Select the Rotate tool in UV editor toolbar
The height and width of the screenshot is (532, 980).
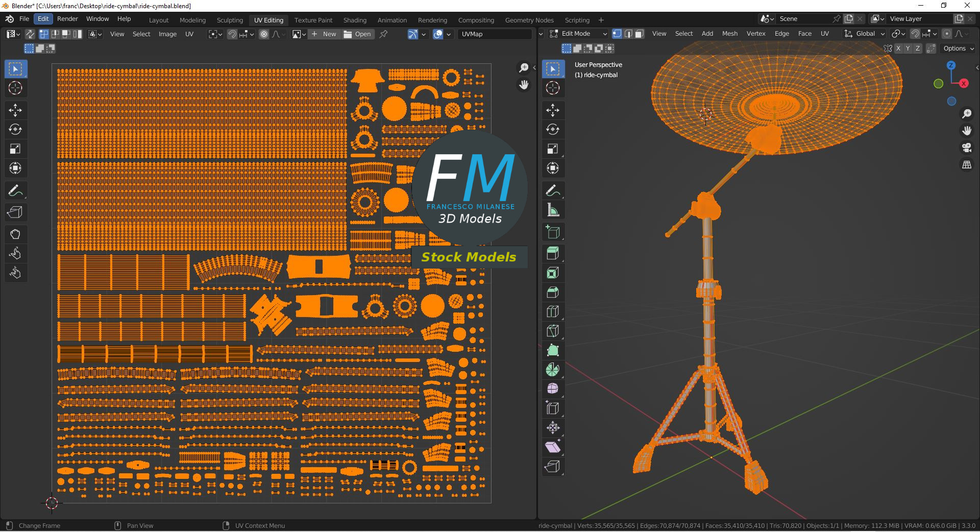(15, 130)
